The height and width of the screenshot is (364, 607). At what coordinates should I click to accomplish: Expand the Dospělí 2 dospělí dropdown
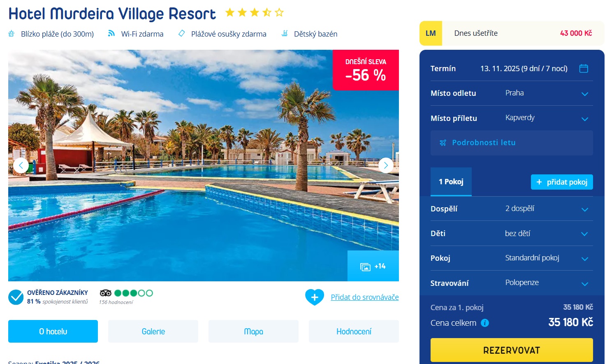(512, 209)
